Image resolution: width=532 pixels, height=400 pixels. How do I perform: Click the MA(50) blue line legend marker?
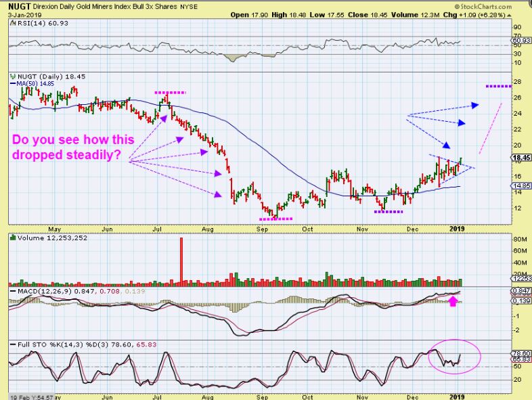(13, 83)
